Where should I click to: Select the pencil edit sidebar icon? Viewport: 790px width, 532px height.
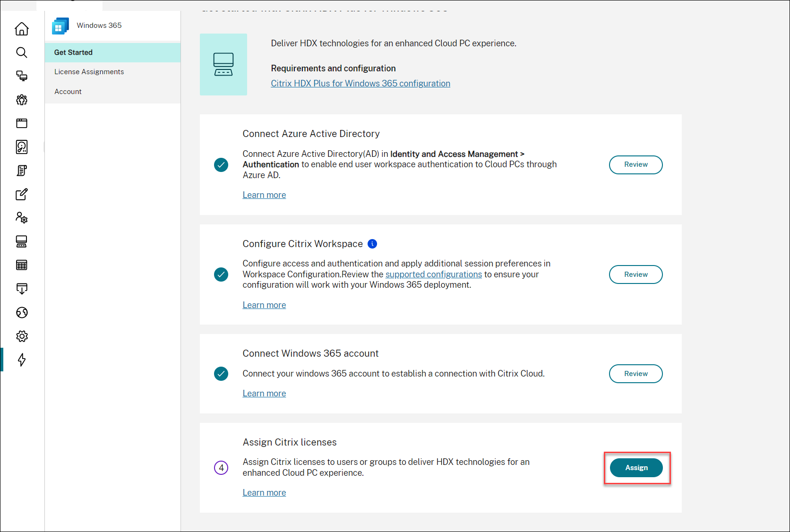click(22, 194)
